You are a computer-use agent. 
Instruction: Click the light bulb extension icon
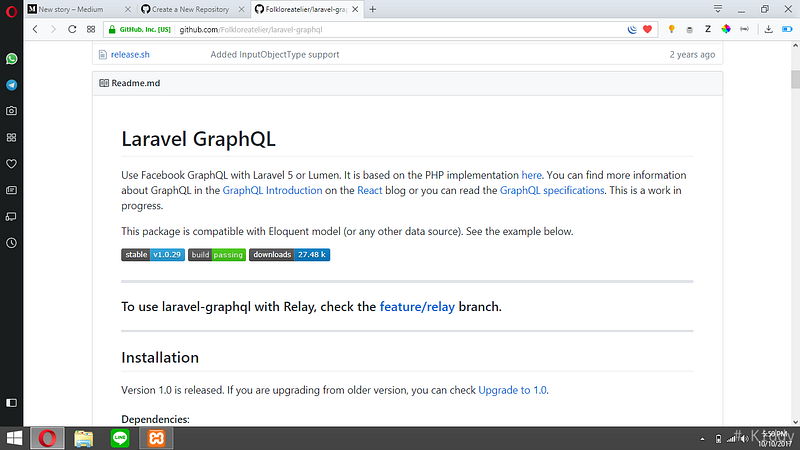pos(671,30)
